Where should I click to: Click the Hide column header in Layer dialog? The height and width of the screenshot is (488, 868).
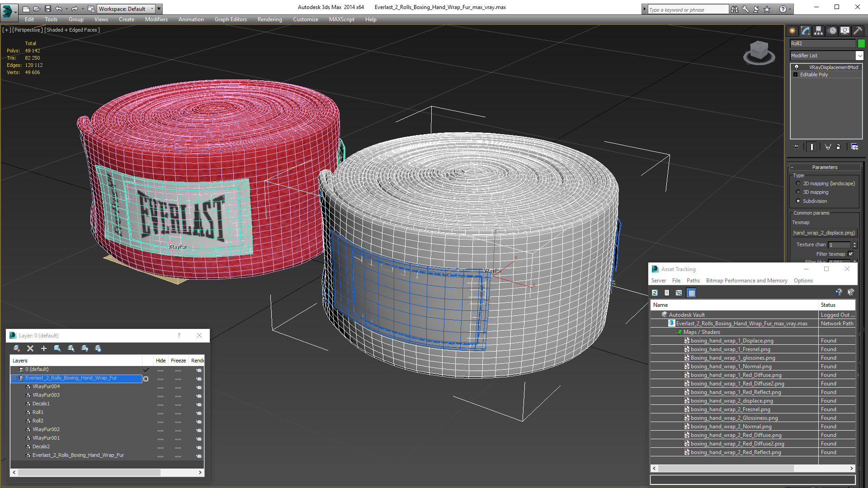160,361
